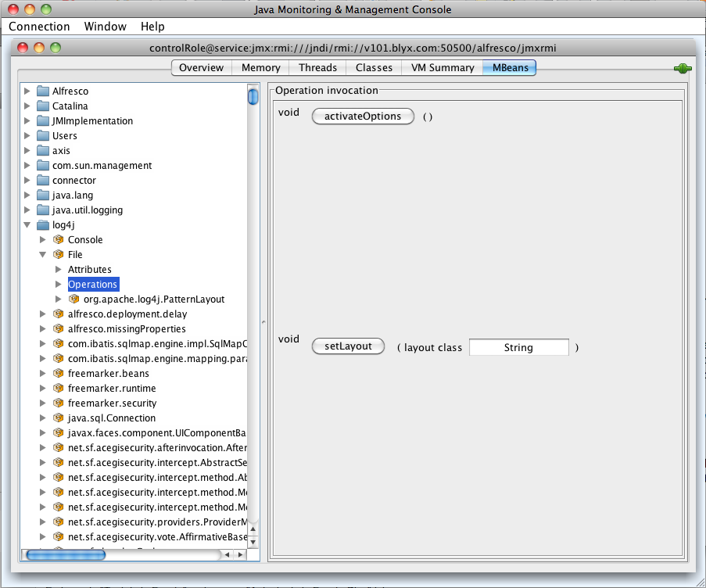Click the green connection status icon

(x=683, y=69)
